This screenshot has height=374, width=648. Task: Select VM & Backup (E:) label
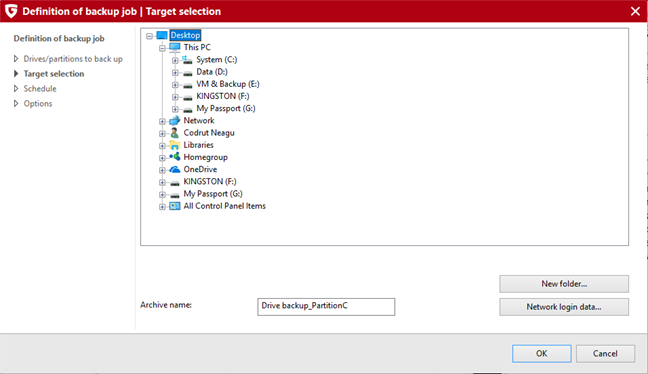click(228, 84)
